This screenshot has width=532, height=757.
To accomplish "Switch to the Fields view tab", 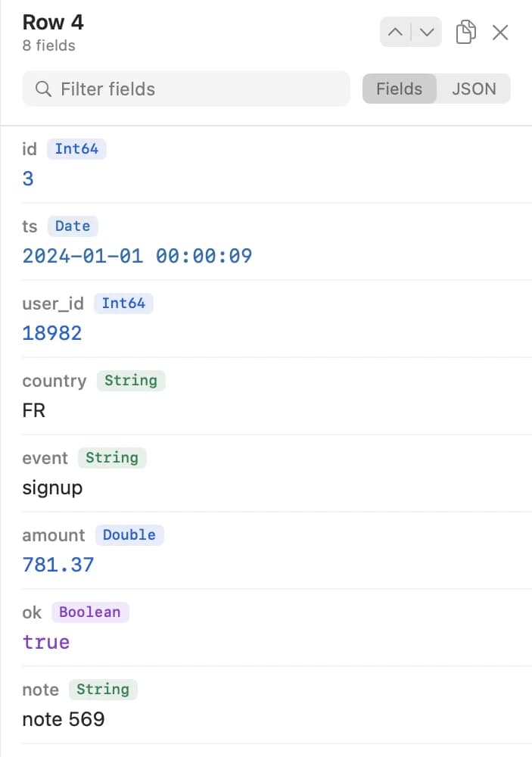I will pyautogui.click(x=400, y=89).
